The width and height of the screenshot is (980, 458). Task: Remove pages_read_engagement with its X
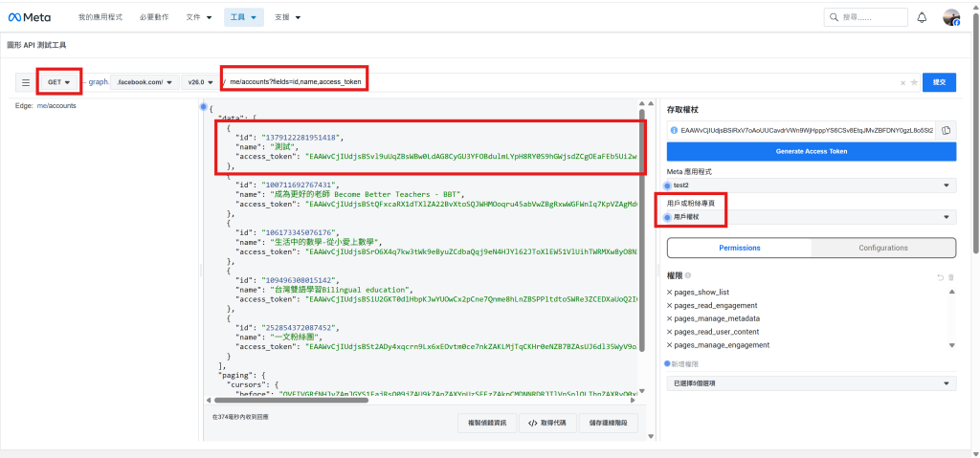pos(669,306)
